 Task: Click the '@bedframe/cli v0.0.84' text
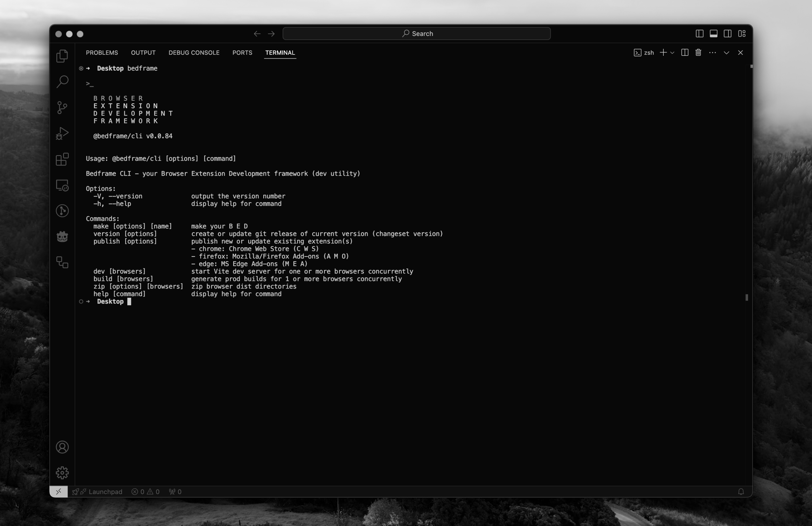click(x=133, y=136)
